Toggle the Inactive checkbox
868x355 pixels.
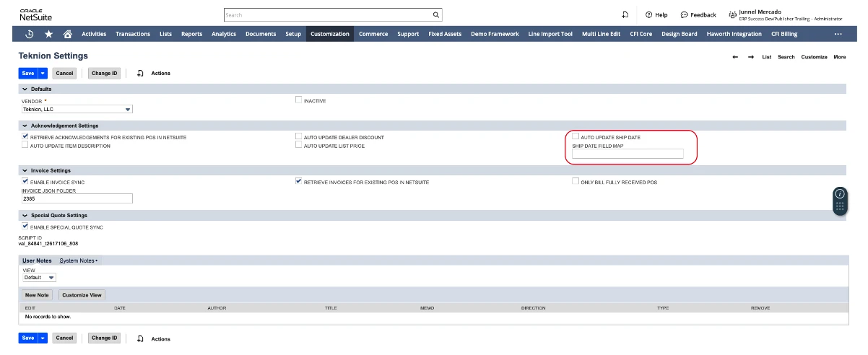click(298, 100)
